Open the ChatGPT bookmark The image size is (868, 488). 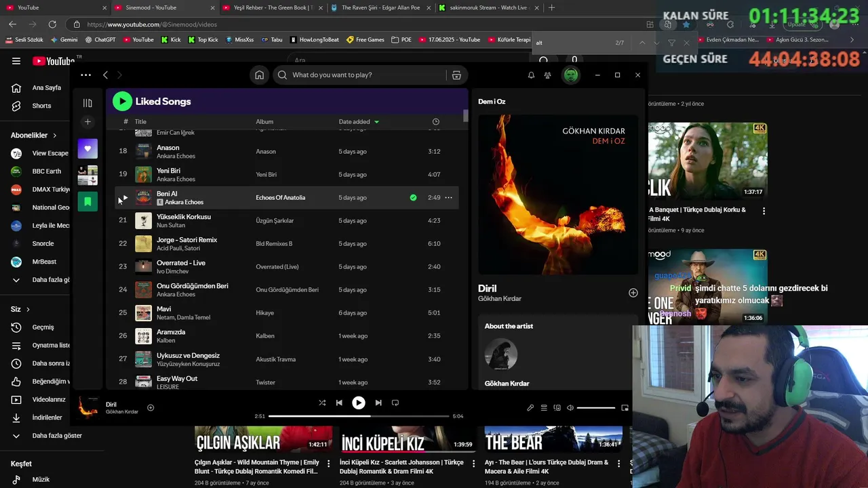click(100, 39)
